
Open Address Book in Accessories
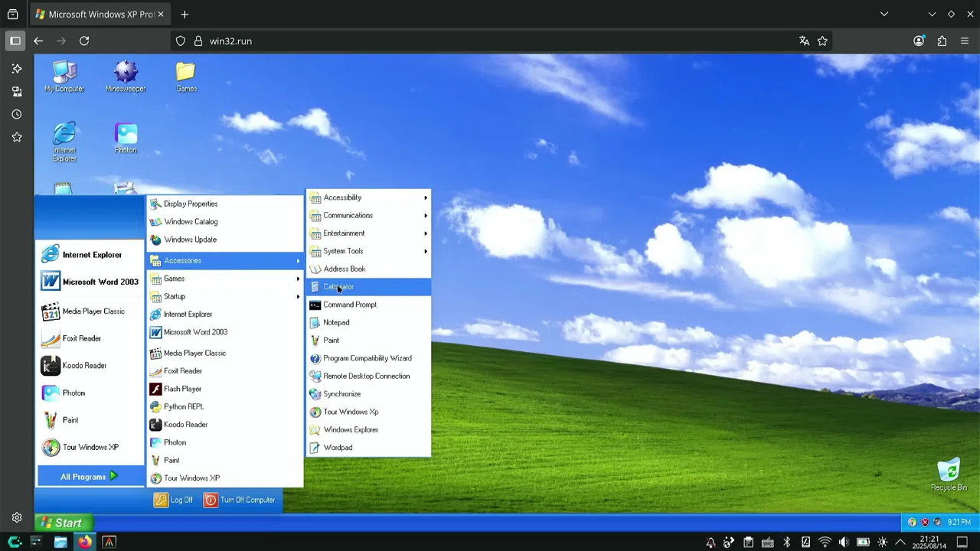[x=368, y=269]
